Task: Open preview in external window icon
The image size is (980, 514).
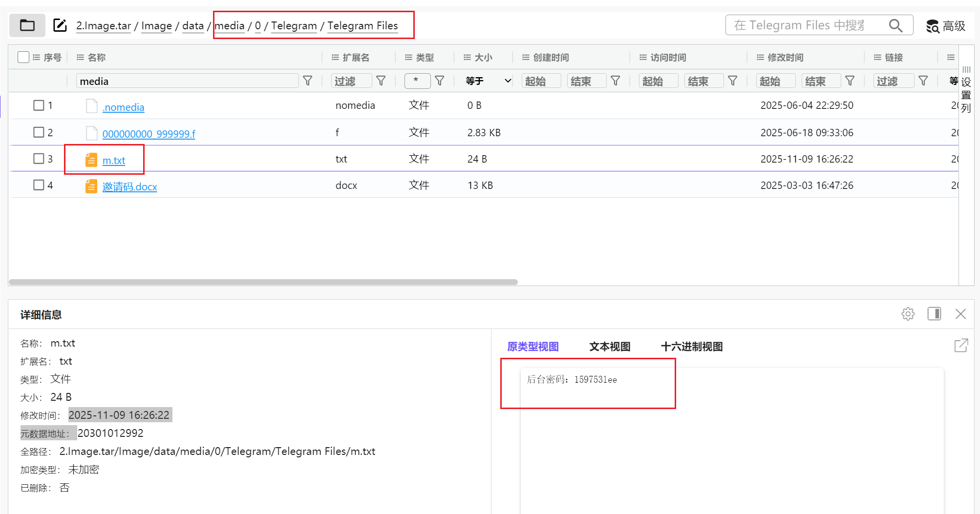Action: click(x=960, y=346)
